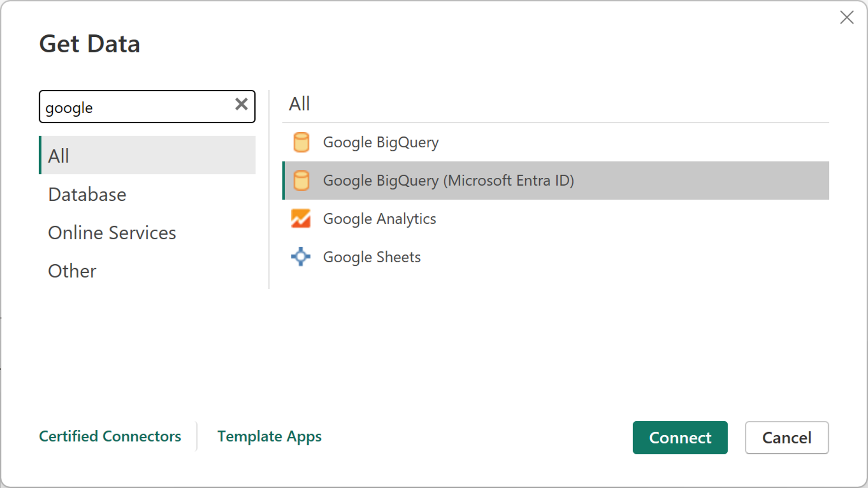Select Online Services category filter
The height and width of the screenshot is (488, 868).
click(x=112, y=232)
